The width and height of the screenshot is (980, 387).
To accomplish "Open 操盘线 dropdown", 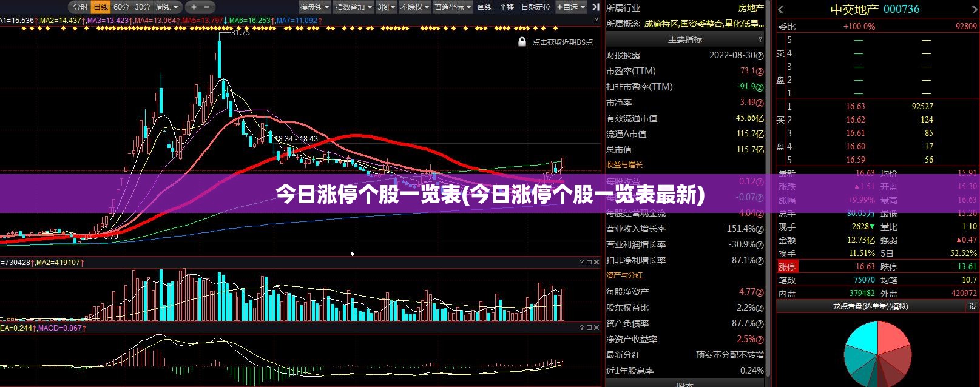I will 314,7.
